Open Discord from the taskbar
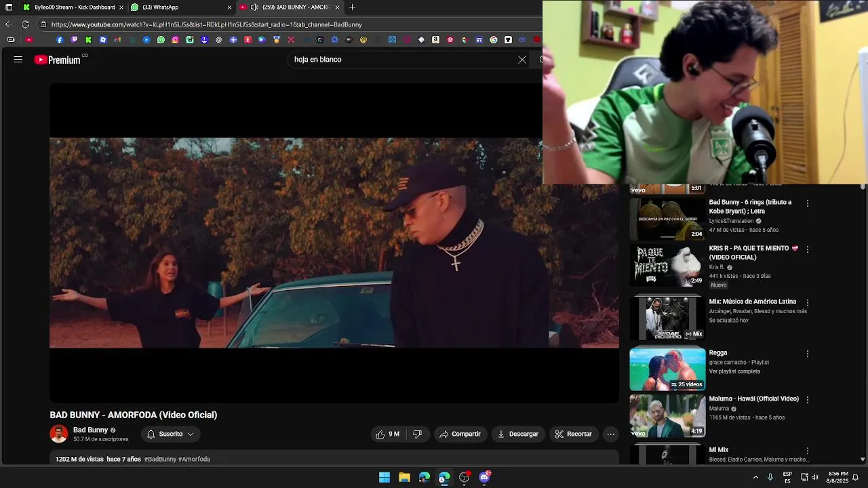The image size is (868, 488). coord(484,477)
